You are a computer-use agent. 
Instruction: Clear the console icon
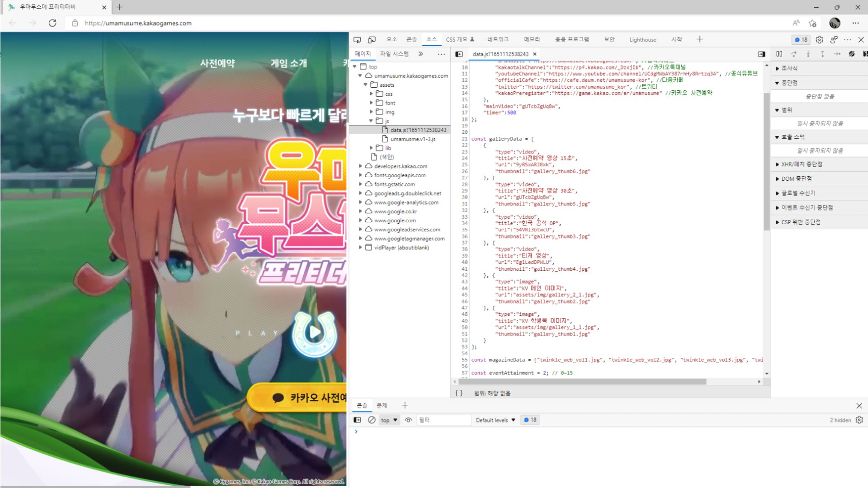click(372, 420)
